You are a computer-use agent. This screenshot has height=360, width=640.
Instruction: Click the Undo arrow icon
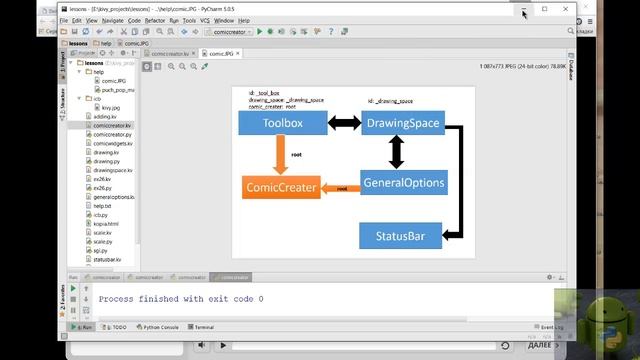99,31
